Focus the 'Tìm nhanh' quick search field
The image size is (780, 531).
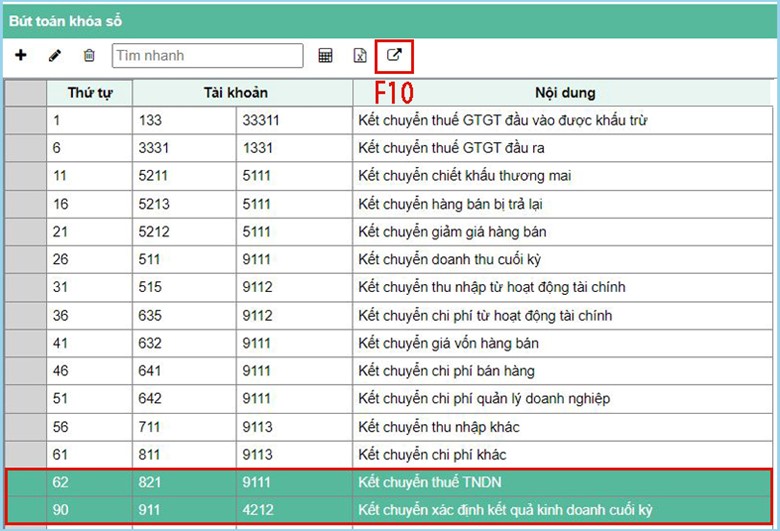coord(207,56)
